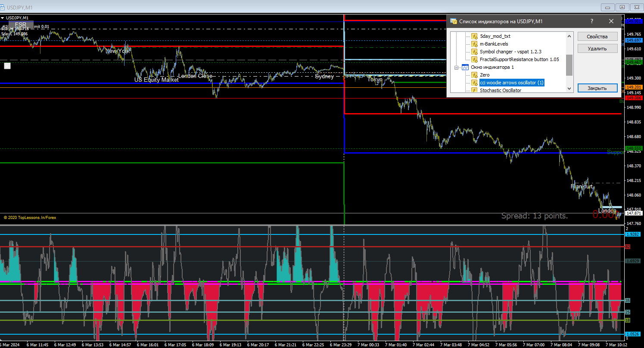
Task: Click the orange 149.201 price tag
Action: click(633, 87)
